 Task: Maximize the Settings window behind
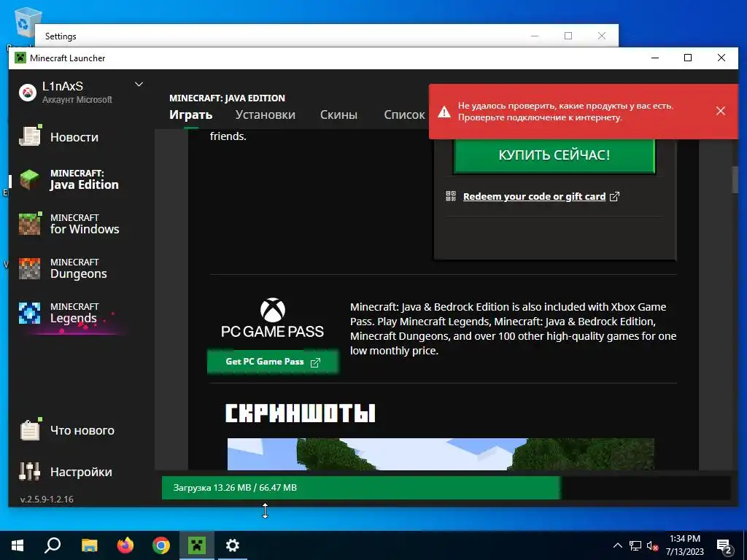click(x=568, y=36)
